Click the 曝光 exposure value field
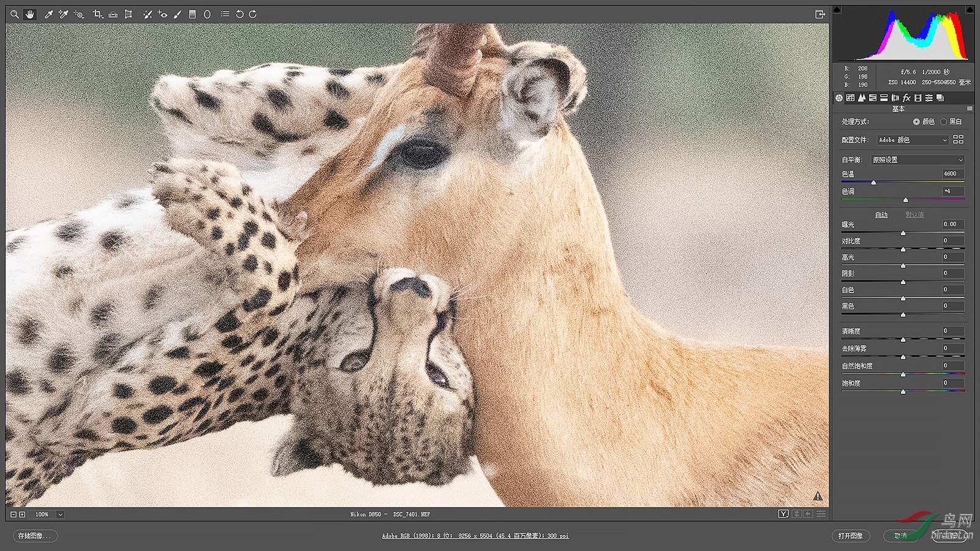980x551 pixels. [952, 225]
